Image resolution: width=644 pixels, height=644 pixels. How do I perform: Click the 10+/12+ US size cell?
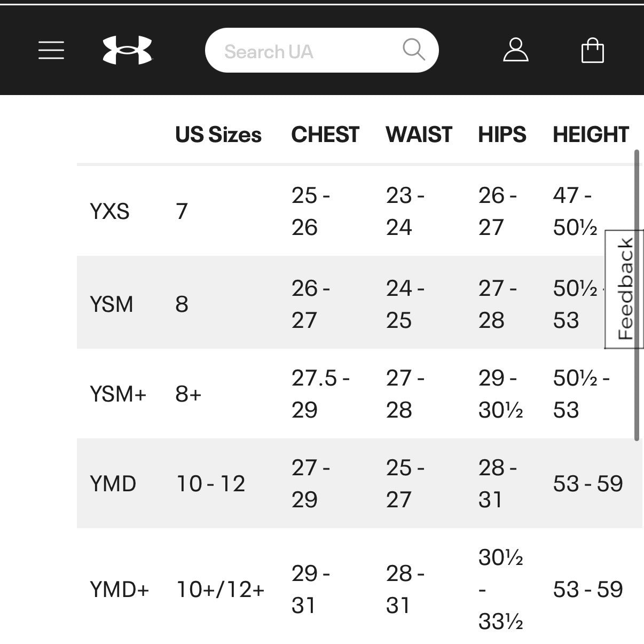(x=220, y=590)
